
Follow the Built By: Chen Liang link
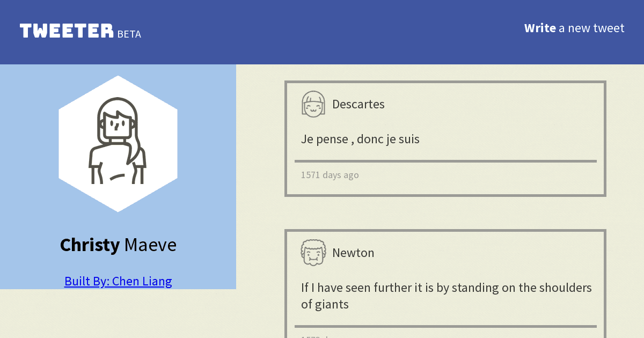(118, 281)
